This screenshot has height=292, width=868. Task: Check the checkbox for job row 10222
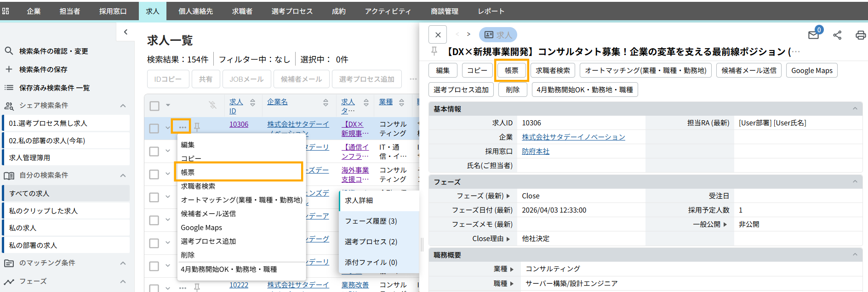tap(154, 288)
